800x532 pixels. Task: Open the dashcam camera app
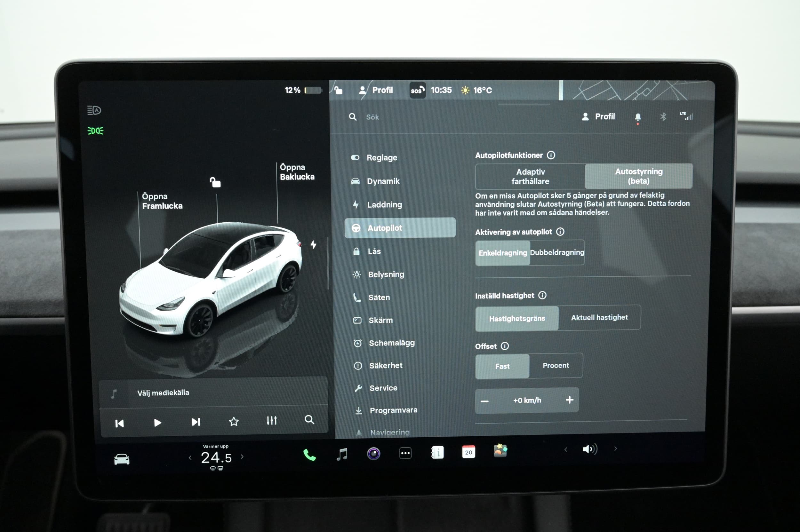click(x=373, y=454)
